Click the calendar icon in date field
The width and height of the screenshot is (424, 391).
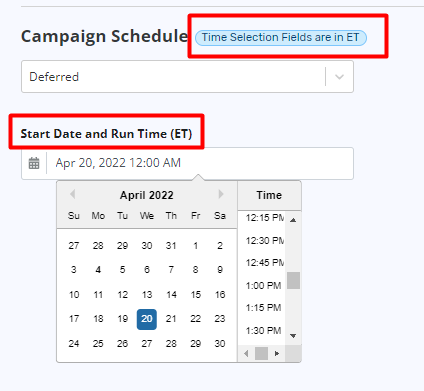[34, 163]
